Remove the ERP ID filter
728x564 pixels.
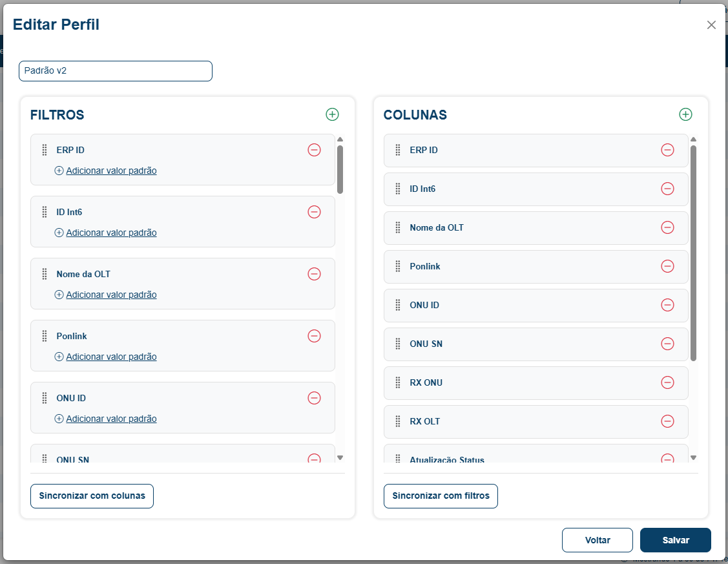tap(315, 150)
